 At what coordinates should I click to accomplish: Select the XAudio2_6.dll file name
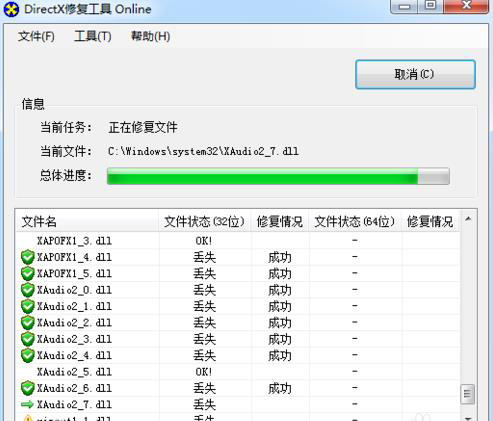point(74,388)
